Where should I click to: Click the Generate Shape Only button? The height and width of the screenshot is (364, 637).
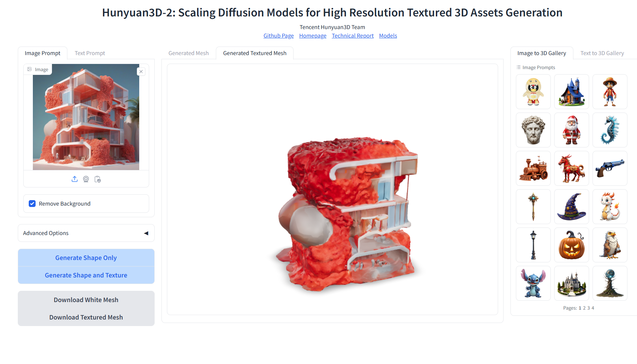click(x=86, y=258)
